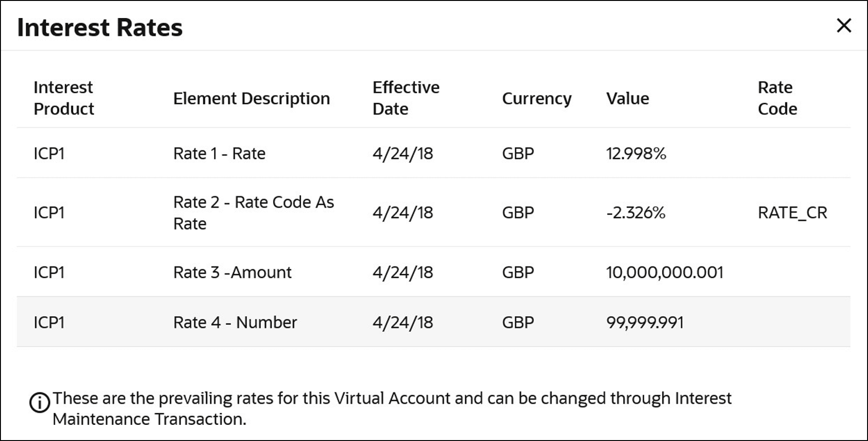Image resolution: width=868 pixels, height=441 pixels.
Task: Click the Effective Date column header
Action: pyautogui.click(x=406, y=98)
